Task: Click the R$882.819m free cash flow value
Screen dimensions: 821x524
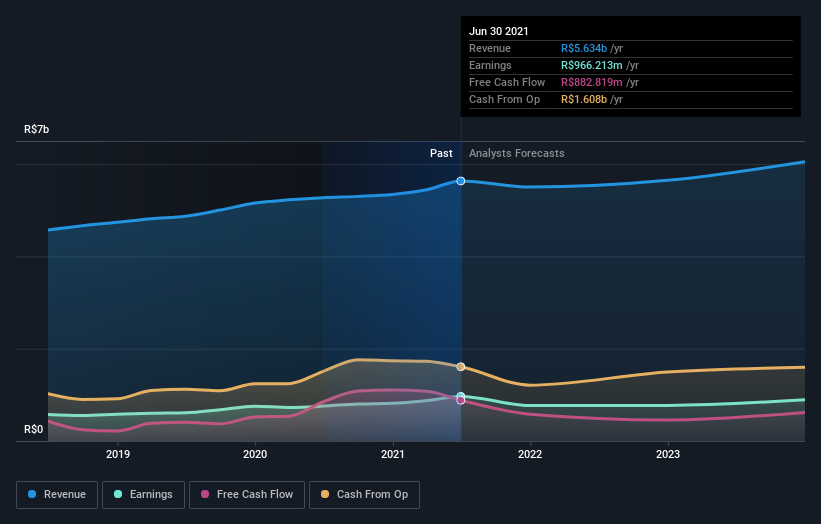Action: click(x=592, y=83)
